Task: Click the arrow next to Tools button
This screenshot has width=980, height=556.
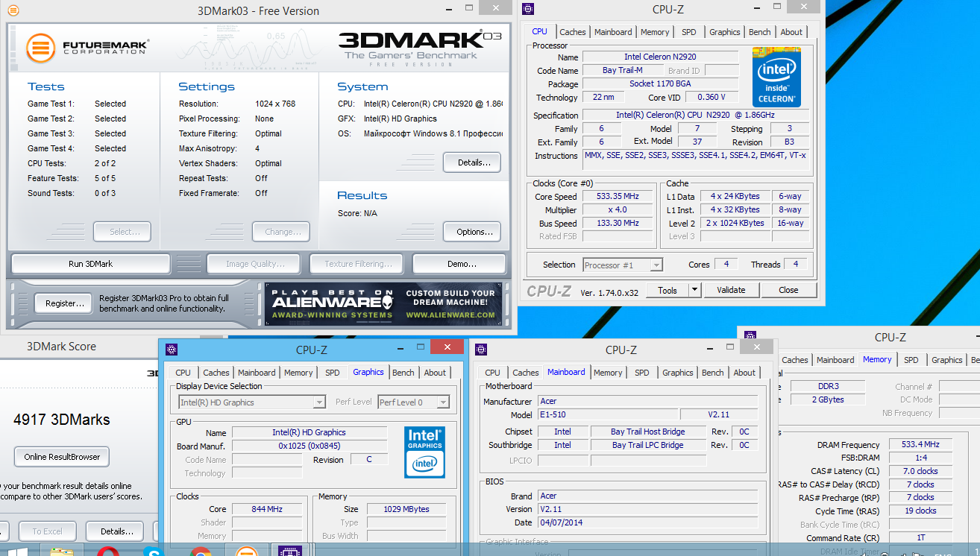Action: point(694,290)
